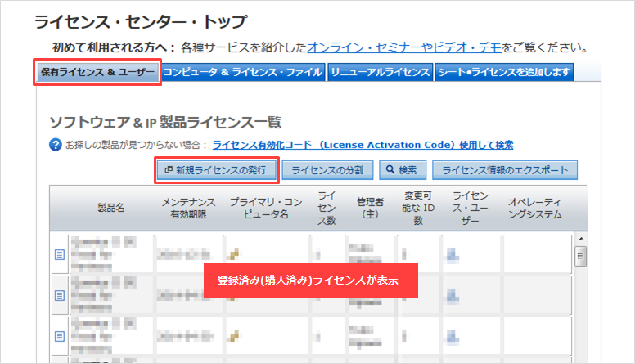
Task: Click the scrollbar up arrow of the table
Action: [581, 239]
